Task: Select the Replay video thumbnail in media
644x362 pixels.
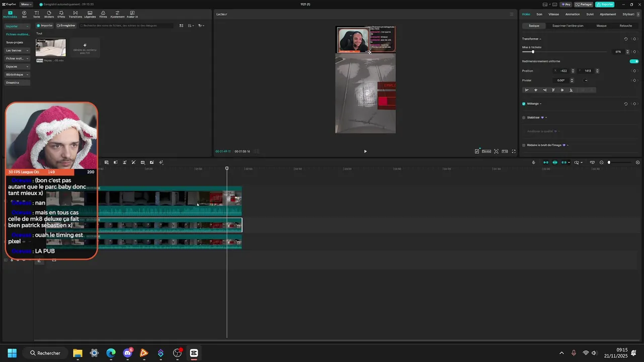Action: [x=50, y=48]
